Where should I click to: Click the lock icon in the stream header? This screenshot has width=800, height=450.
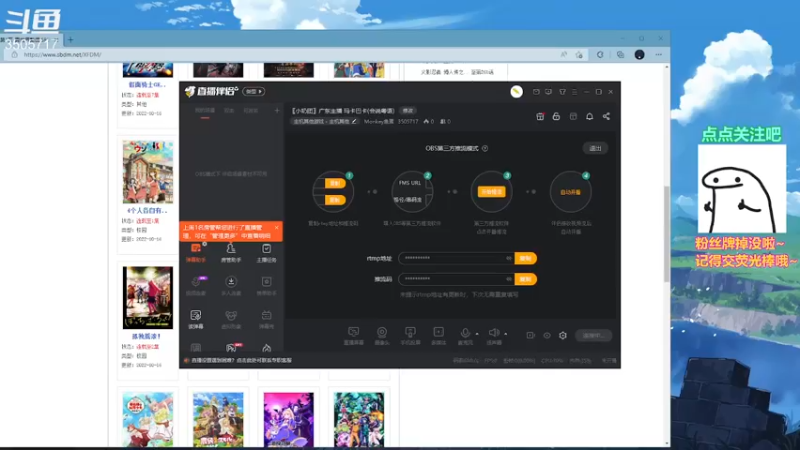click(556, 116)
